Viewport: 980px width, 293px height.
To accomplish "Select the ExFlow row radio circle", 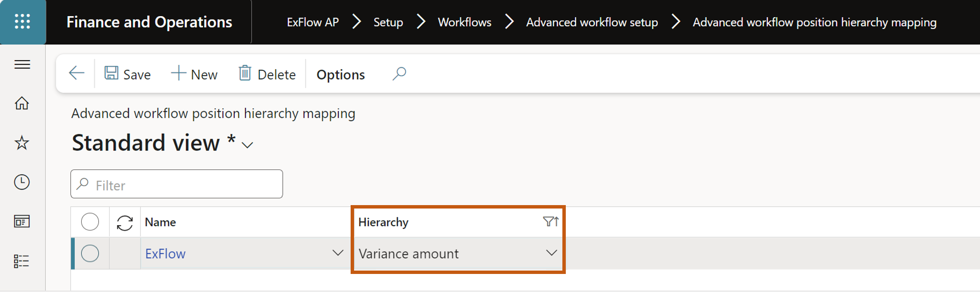I will (90, 253).
